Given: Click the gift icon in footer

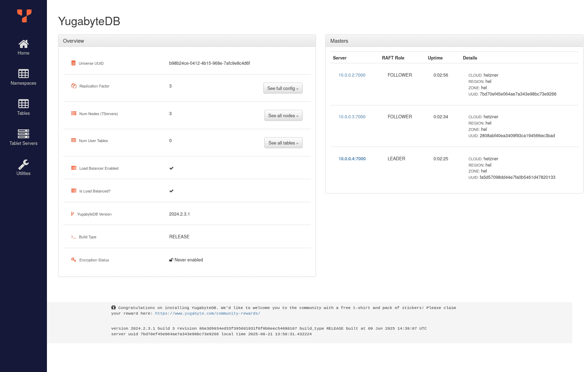Looking at the screenshot, I should pos(113,307).
